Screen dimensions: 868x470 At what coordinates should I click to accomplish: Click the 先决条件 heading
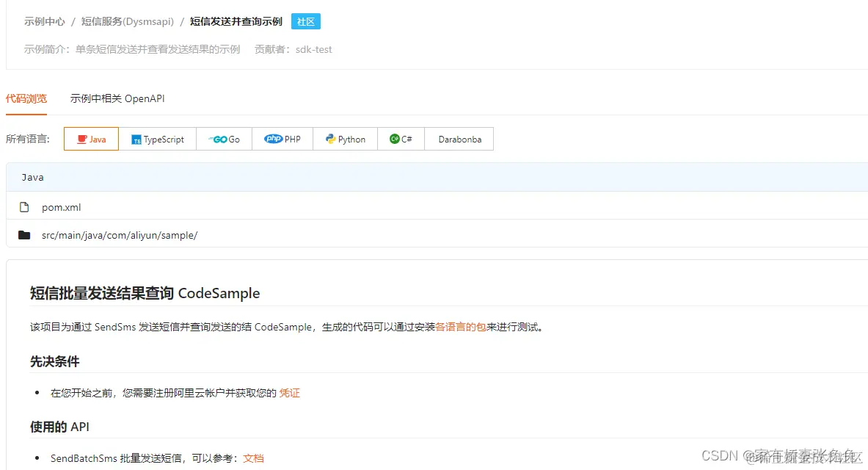point(55,362)
